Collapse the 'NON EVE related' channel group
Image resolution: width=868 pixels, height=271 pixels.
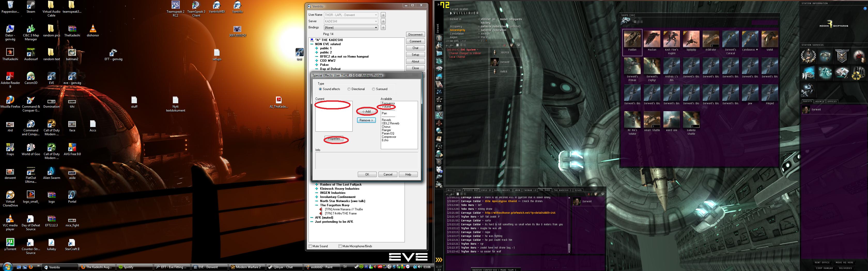pos(312,44)
